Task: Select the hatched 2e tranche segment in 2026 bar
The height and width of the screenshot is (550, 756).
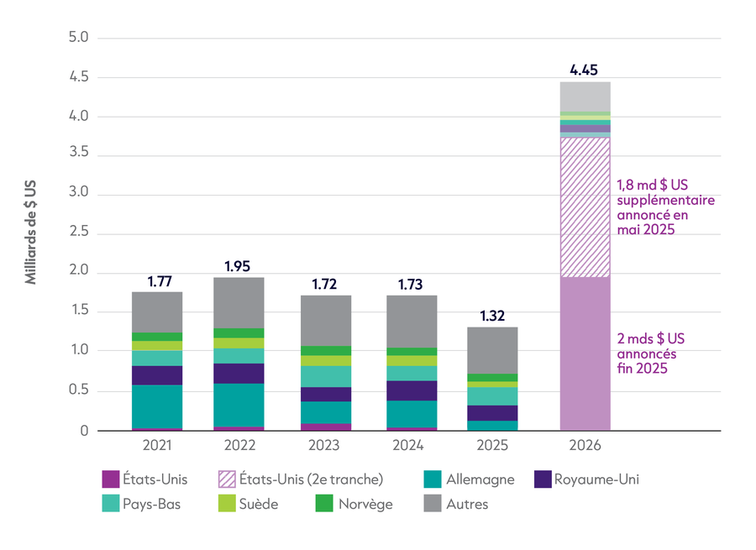Action: tap(585, 207)
